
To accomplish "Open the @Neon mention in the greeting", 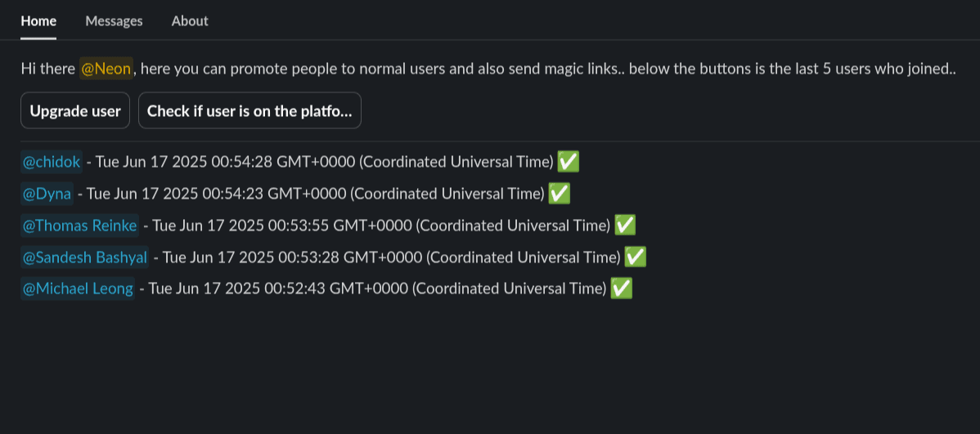I will pyautogui.click(x=106, y=69).
